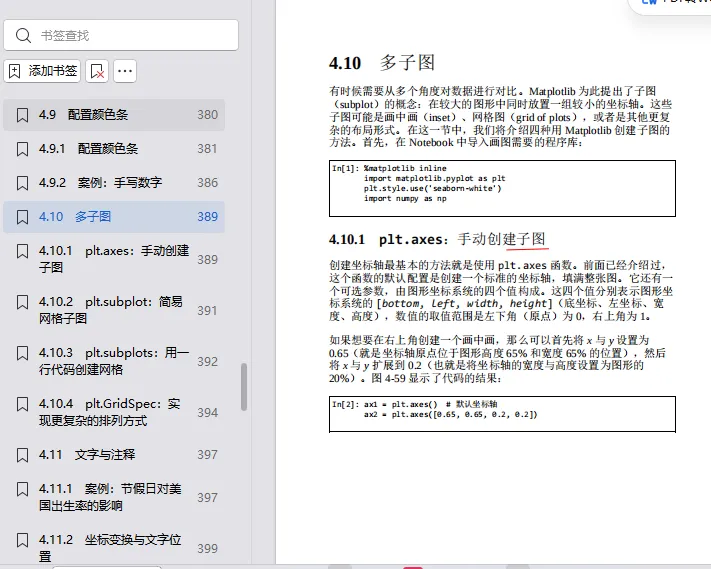Click the subheading 4.10.1 plt.axes：手动创建子图

point(438,239)
